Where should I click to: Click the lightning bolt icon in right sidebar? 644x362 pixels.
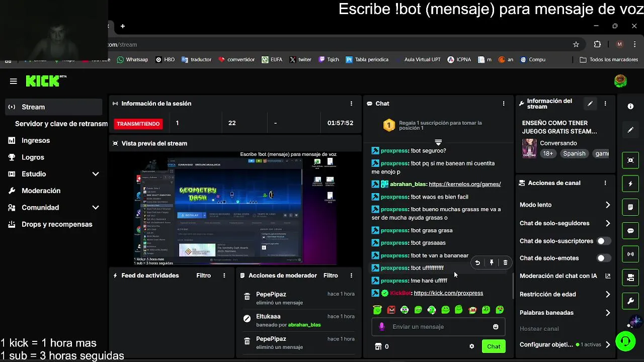[630, 184]
